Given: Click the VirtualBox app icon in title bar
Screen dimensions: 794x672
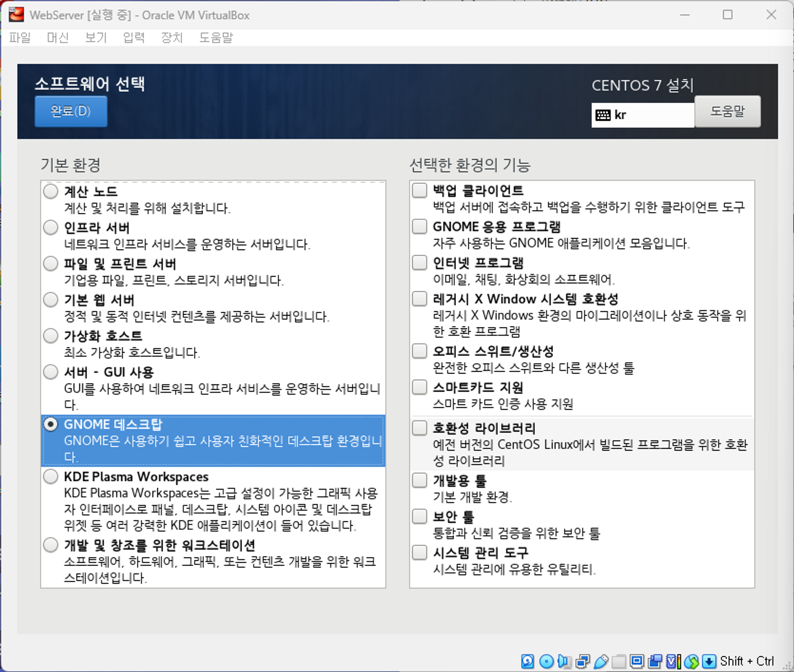Looking at the screenshot, I should [x=16, y=15].
